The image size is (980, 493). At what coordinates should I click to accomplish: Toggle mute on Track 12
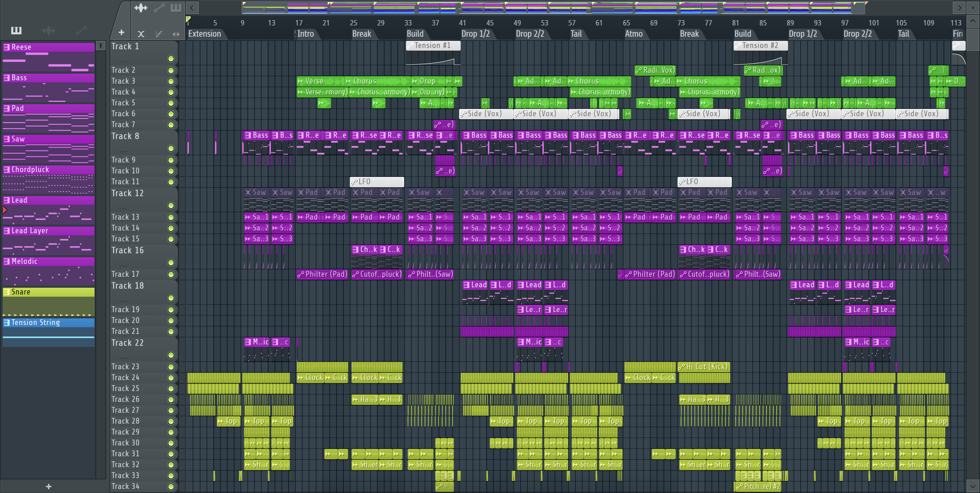(x=171, y=206)
